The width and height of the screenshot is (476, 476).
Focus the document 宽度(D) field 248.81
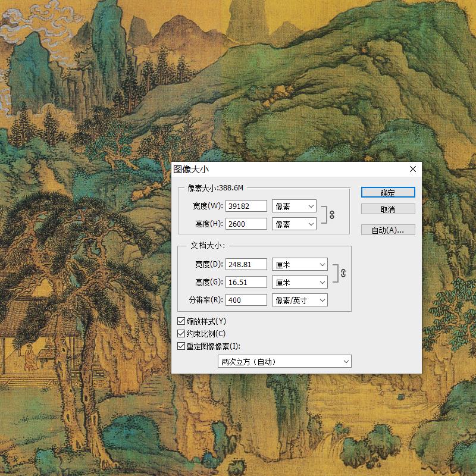pos(246,264)
